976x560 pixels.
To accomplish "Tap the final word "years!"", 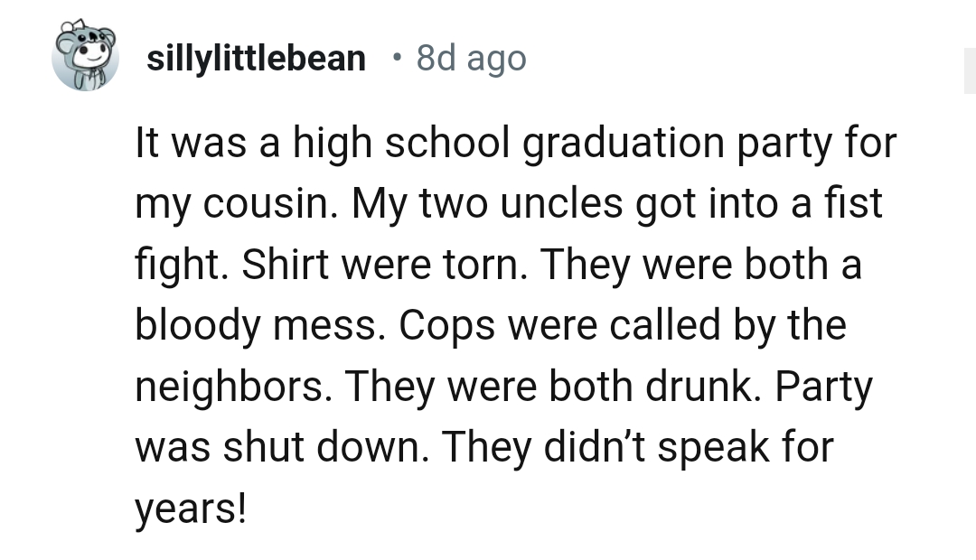I will [191, 509].
